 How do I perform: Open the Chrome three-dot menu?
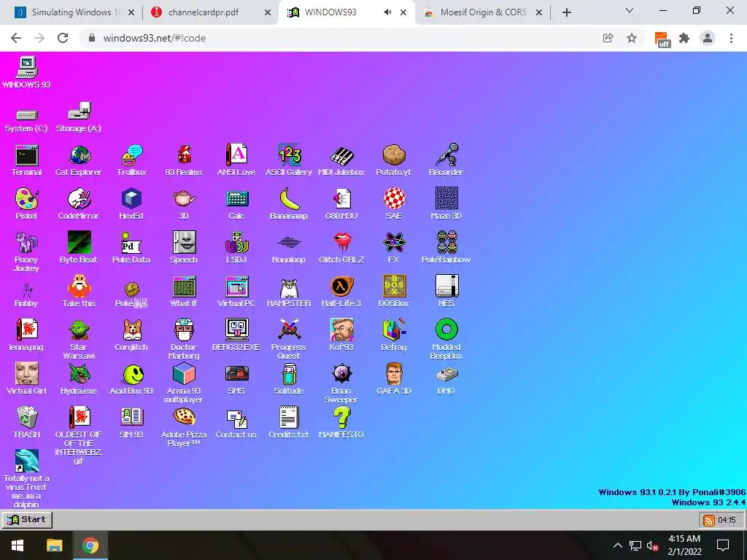(x=731, y=38)
